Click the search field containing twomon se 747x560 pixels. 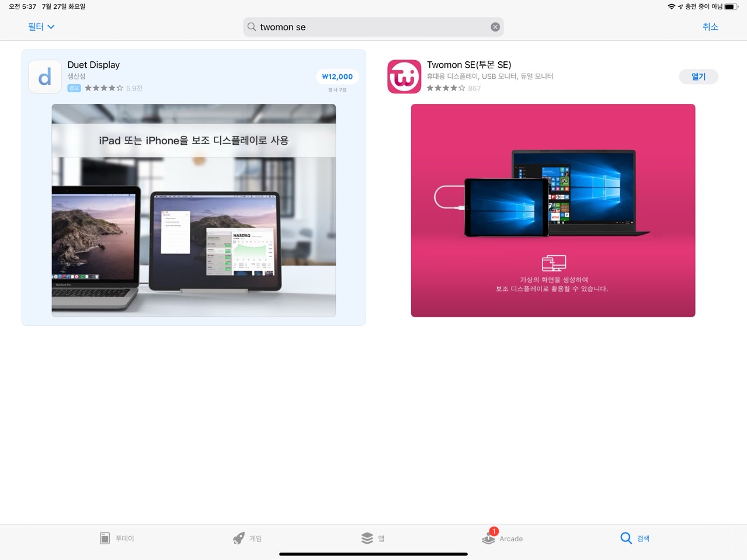pos(373,27)
